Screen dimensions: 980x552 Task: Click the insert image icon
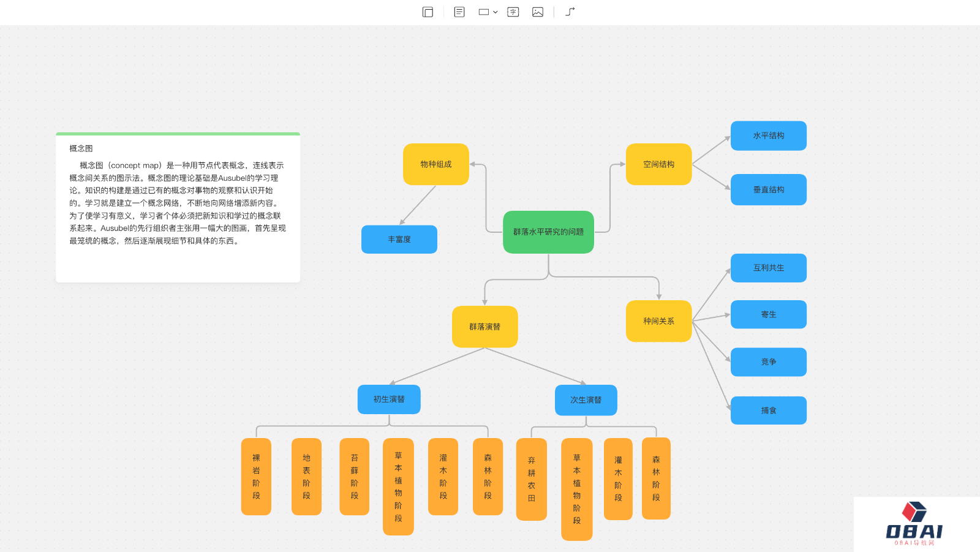[x=538, y=12]
